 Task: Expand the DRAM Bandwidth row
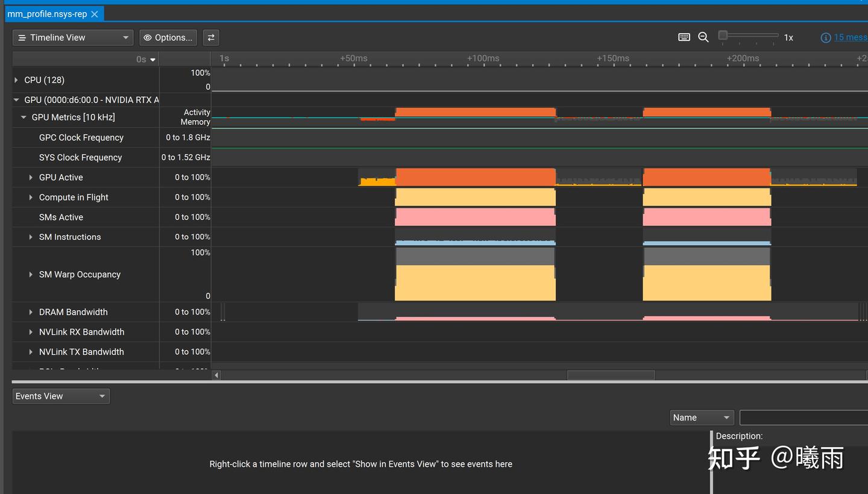31,312
